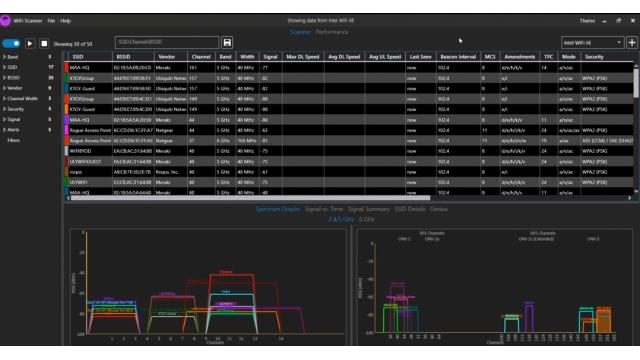Sort by the MCS column header
Image resolution: width=640 pixels, height=360 pixels.
point(490,57)
